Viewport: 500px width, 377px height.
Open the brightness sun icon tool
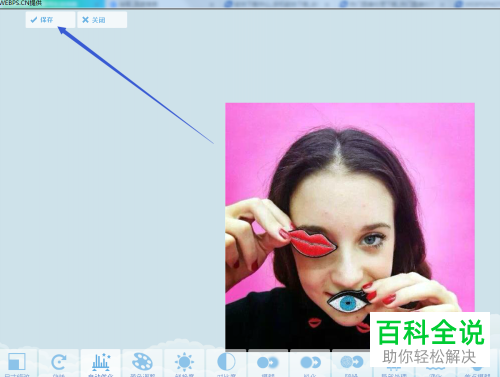(x=184, y=362)
